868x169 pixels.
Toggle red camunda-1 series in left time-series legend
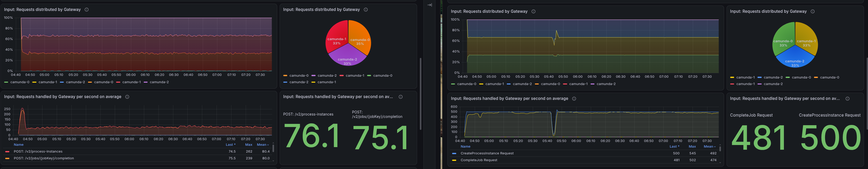tap(128, 82)
